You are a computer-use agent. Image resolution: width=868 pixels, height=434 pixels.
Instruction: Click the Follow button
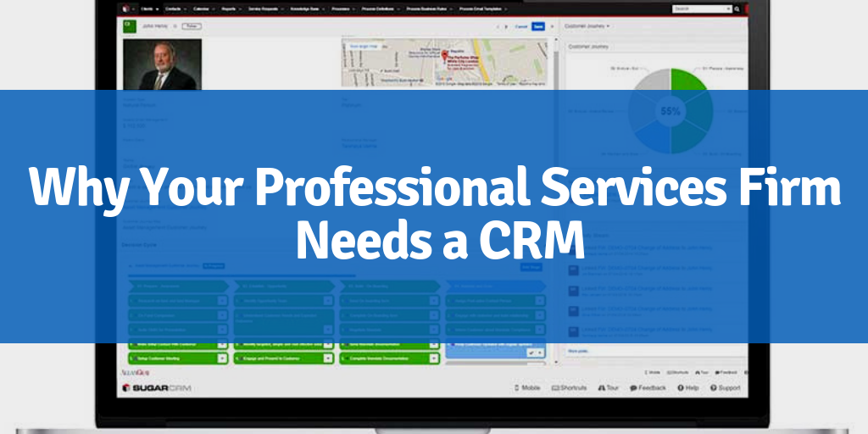tap(191, 26)
